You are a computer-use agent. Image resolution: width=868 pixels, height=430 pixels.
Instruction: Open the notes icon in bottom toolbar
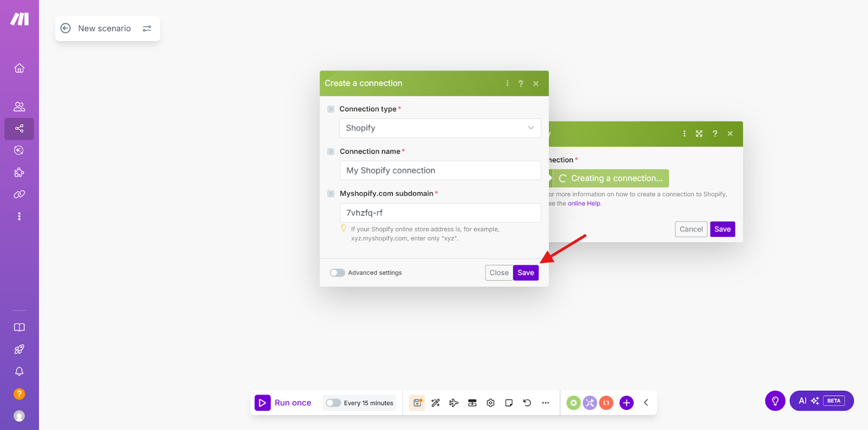tap(509, 403)
